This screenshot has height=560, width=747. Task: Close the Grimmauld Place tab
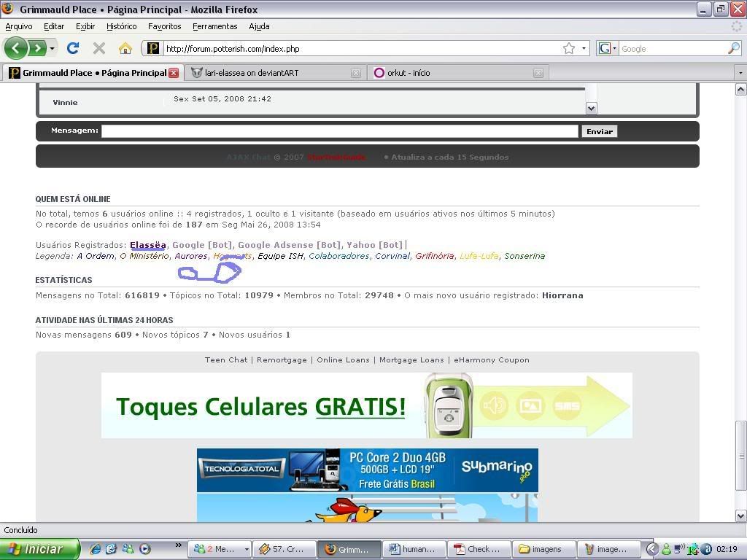[x=174, y=73]
